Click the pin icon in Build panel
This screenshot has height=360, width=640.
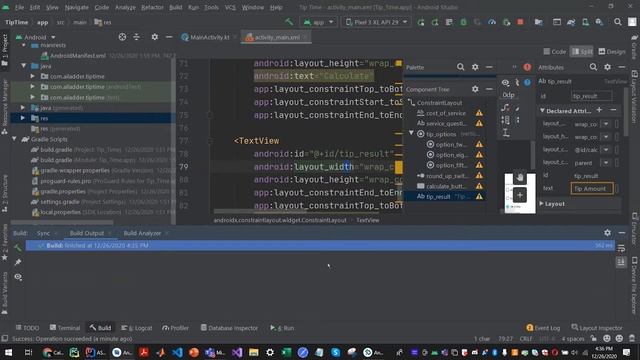click(x=18, y=262)
